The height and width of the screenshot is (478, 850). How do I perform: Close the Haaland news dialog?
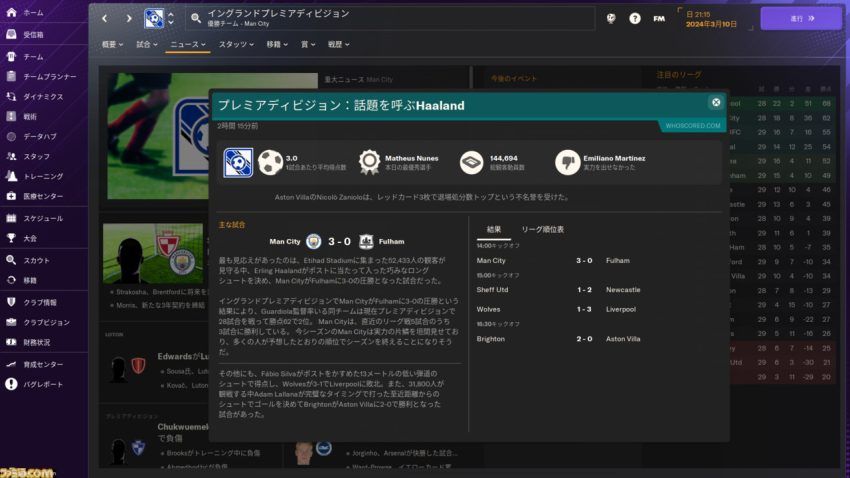pyautogui.click(x=716, y=102)
